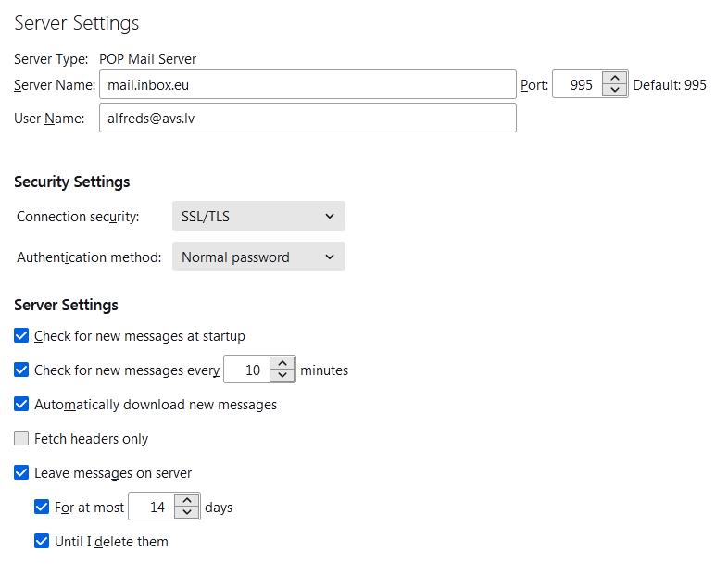Toggle Leave messages on server

[x=22, y=472]
